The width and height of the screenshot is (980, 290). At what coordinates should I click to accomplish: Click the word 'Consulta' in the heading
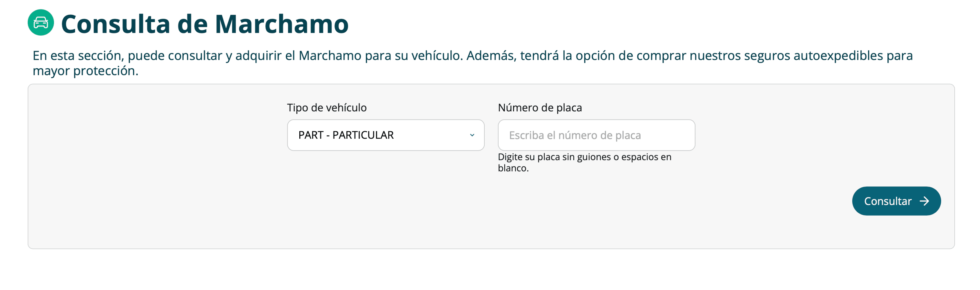pyautogui.click(x=116, y=24)
